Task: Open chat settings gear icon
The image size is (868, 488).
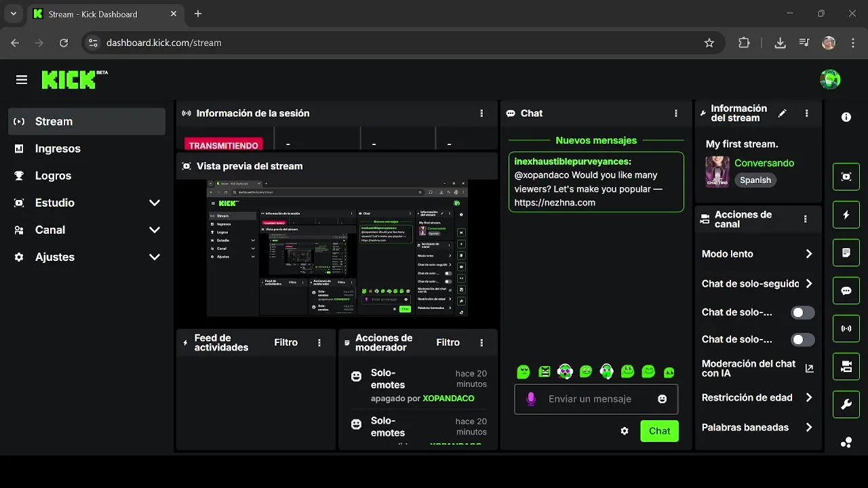Action: click(625, 431)
